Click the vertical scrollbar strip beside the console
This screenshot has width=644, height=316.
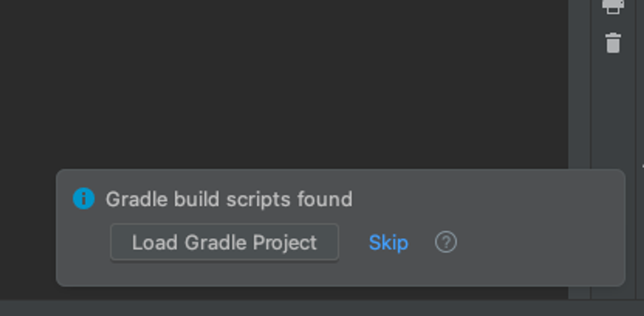pyautogui.click(x=579, y=97)
